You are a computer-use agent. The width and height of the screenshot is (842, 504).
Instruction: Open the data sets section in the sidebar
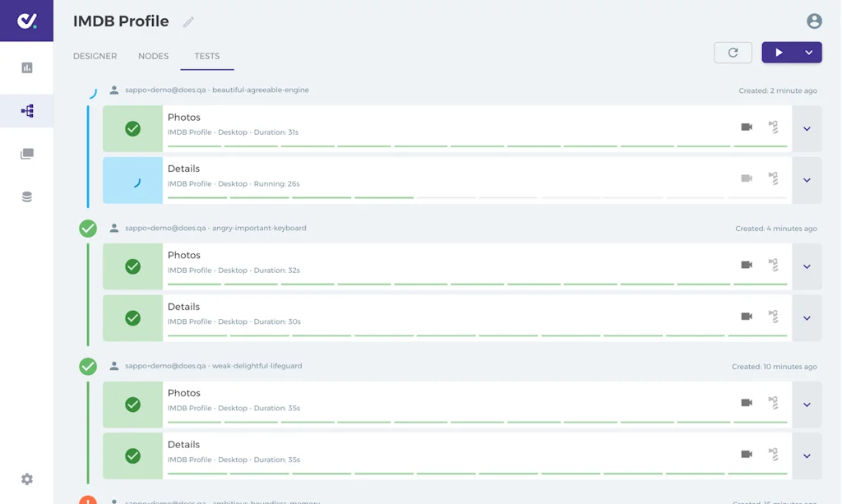[28, 197]
